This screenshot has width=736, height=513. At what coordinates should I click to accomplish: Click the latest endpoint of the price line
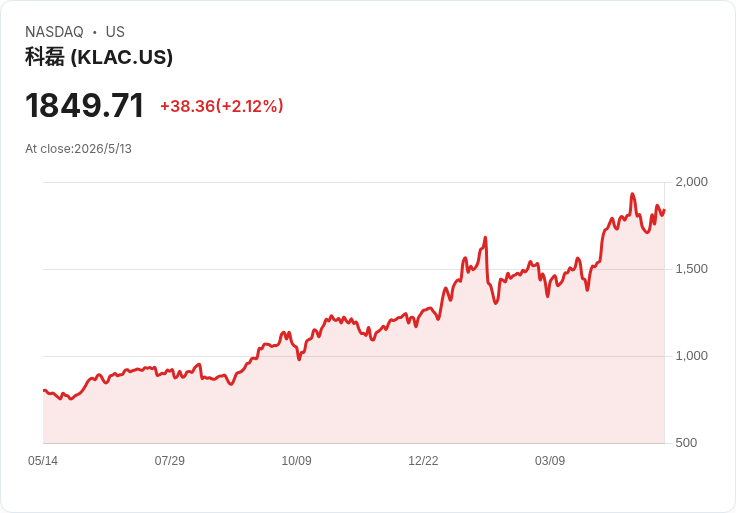click(x=664, y=210)
